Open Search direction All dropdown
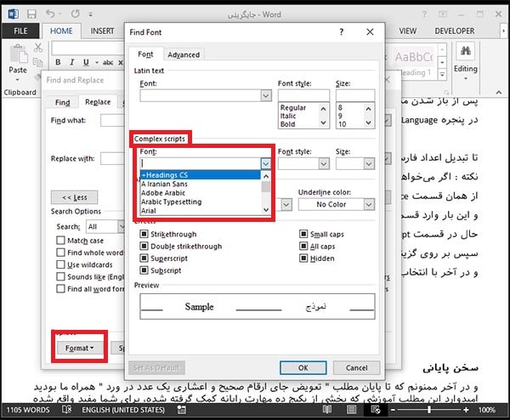 (x=122, y=226)
